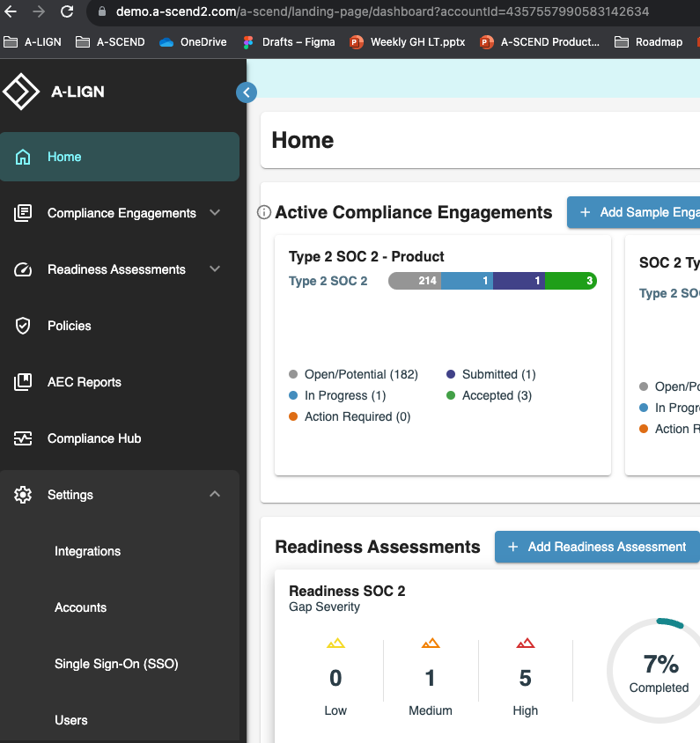The height and width of the screenshot is (743, 700).
Task: Click the gray 214 segment of status bar
Action: (415, 281)
